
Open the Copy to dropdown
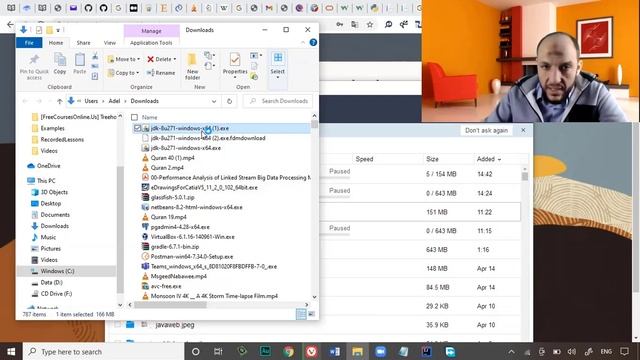(x=124, y=73)
